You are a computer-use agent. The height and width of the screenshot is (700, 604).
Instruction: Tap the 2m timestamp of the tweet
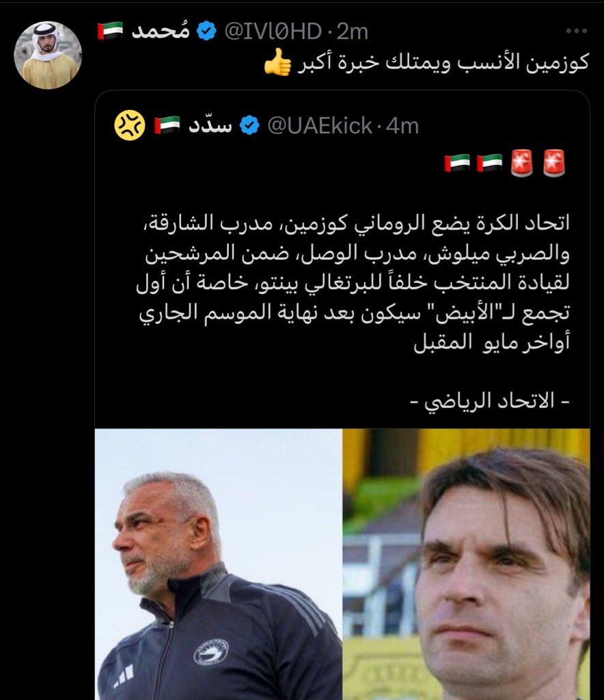[352, 31]
